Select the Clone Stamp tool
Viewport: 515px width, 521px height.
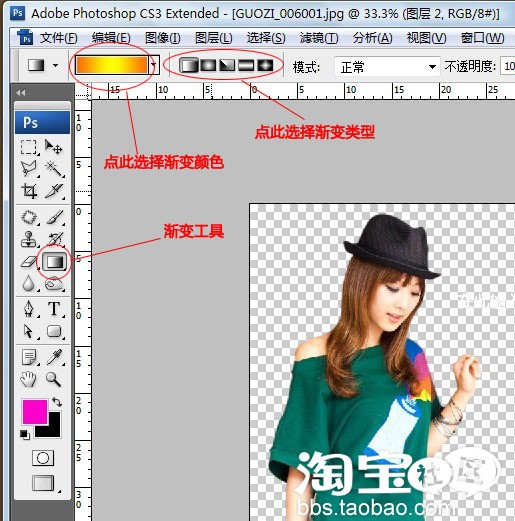pyautogui.click(x=29, y=239)
